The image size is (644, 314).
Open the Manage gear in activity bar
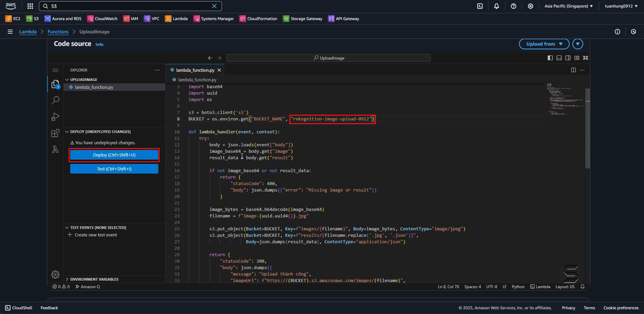coord(55,275)
